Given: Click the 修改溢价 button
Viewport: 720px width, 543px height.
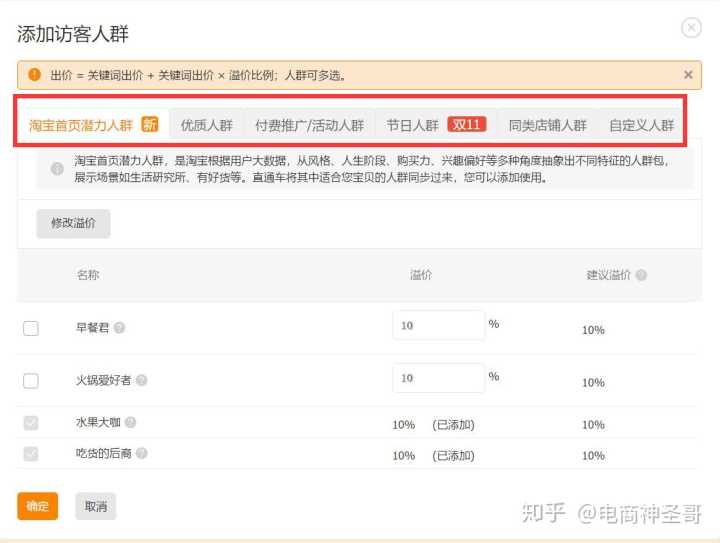Looking at the screenshot, I should 73,224.
